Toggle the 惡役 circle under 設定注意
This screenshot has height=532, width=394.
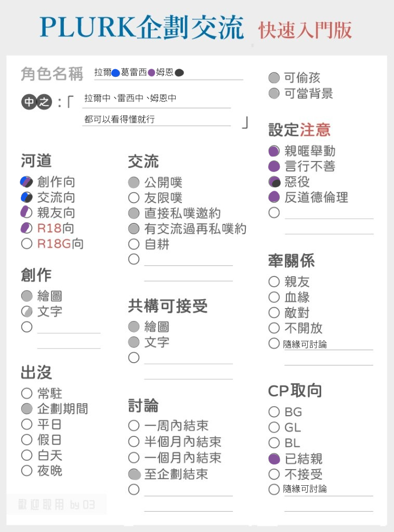pos(274,182)
